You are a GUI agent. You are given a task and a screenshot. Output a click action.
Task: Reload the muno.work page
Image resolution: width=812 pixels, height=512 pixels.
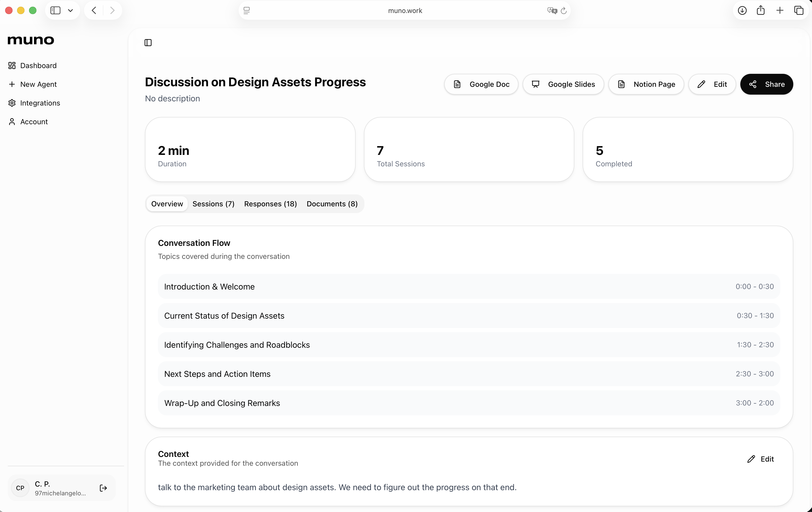(x=564, y=10)
